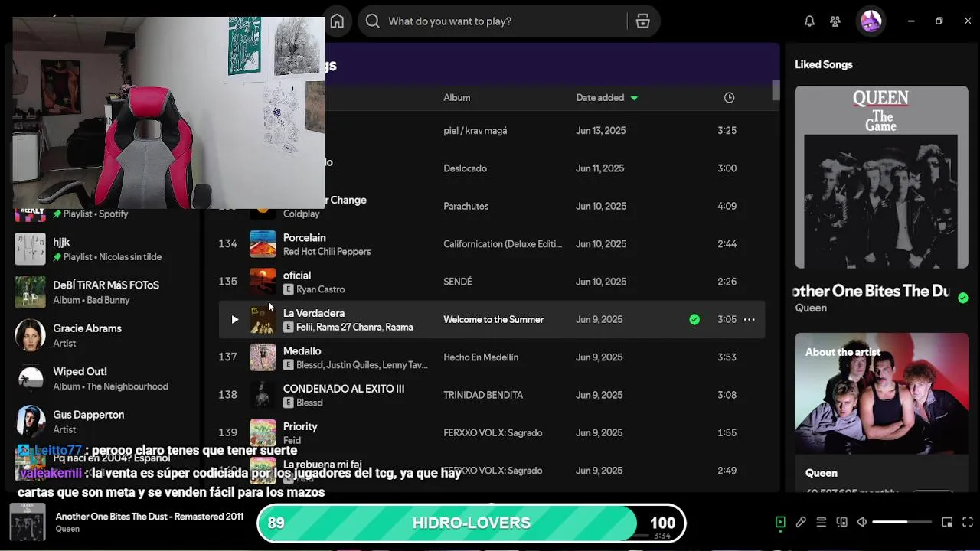This screenshot has width=980, height=551.
Task: Select Medallo track row
Action: pos(490,357)
